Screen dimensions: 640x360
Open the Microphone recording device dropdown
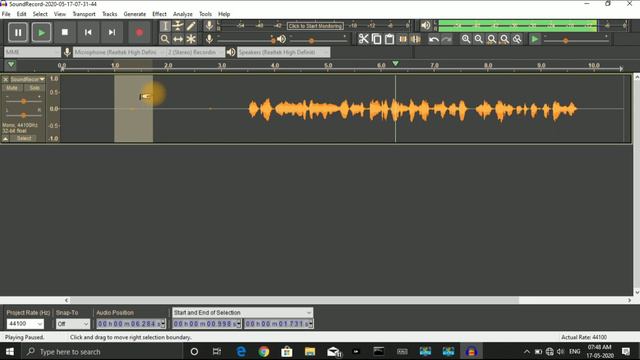(x=119, y=52)
